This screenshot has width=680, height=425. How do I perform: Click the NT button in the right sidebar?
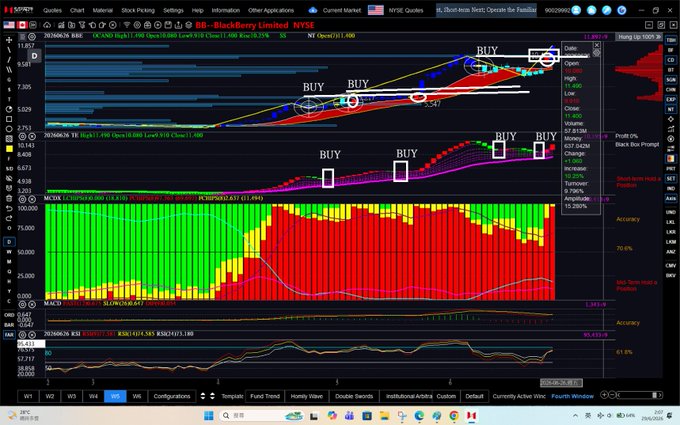[670, 109]
